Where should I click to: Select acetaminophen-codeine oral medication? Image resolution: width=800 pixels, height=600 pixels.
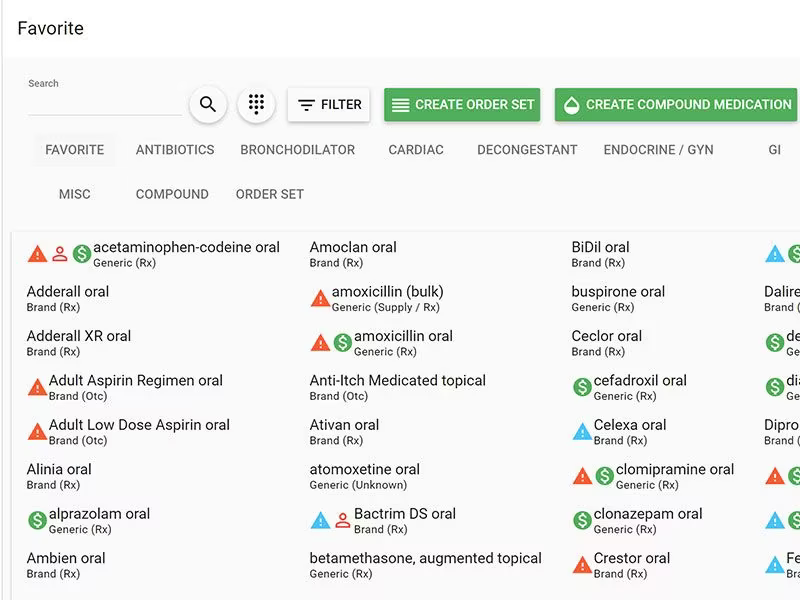[186, 254]
